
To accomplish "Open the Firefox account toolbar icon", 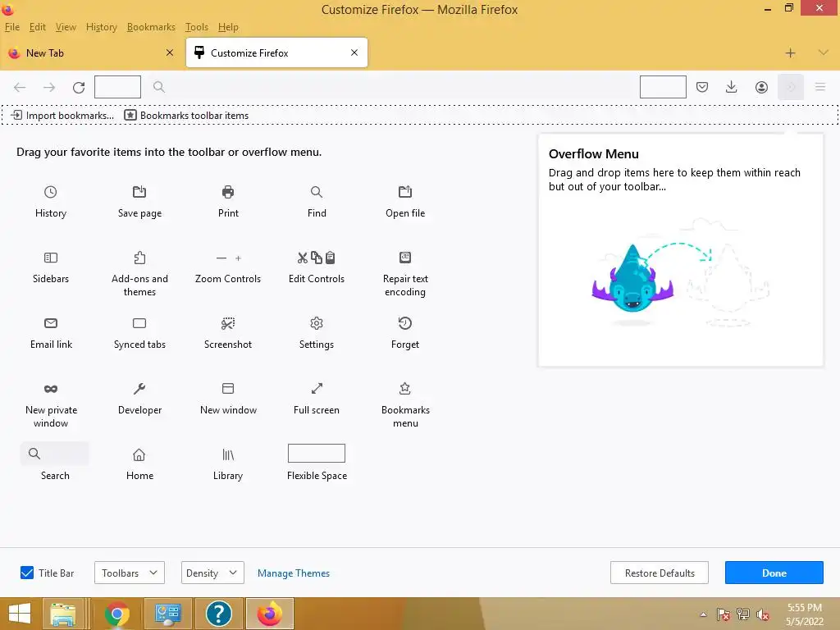I will [x=761, y=87].
